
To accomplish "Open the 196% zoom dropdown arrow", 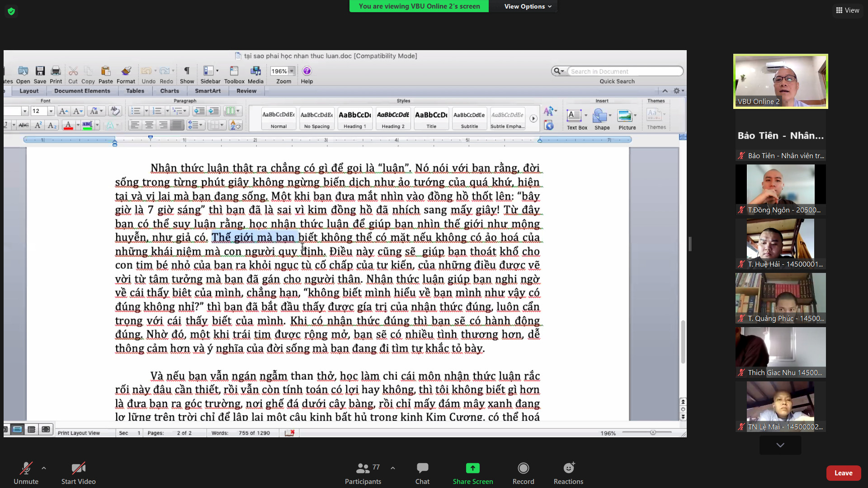I will pyautogui.click(x=292, y=71).
